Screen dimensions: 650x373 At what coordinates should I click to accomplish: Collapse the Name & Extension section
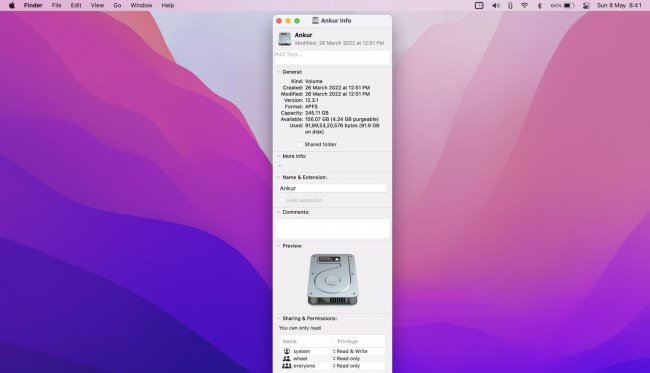(x=279, y=177)
